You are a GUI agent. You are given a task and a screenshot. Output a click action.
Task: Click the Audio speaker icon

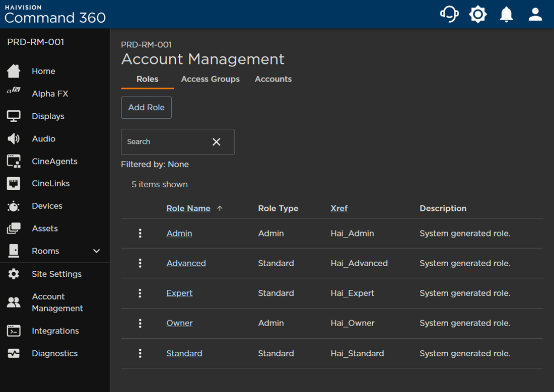point(14,139)
